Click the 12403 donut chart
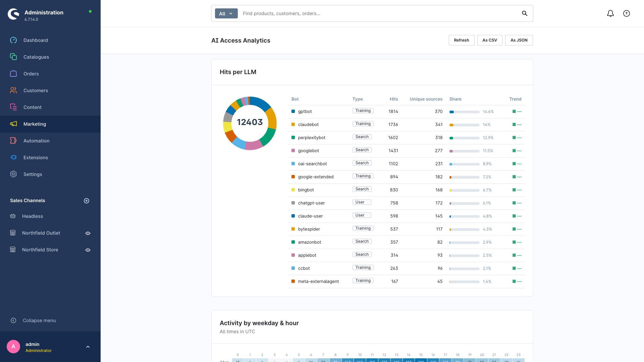The width and height of the screenshot is (644, 362). coord(250,123)
